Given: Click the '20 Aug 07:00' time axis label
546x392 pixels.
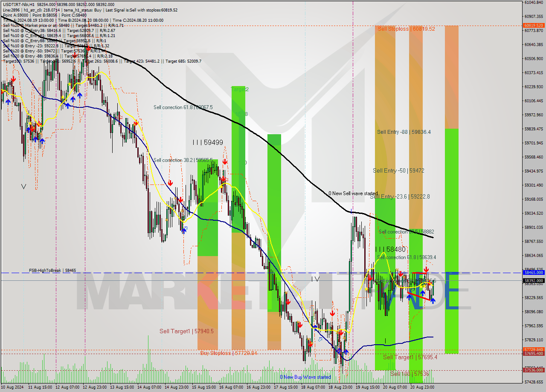Looking at the screenshot, I should 395,387.
